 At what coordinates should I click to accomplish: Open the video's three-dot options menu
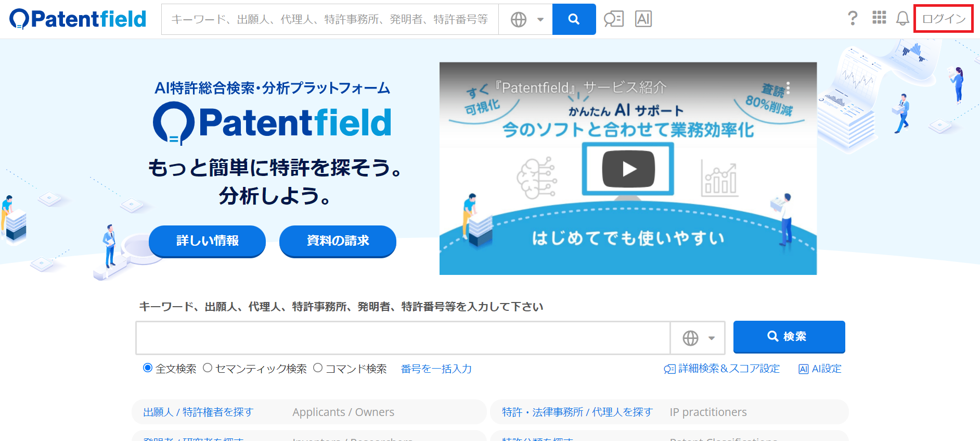(x=788, y=87)
